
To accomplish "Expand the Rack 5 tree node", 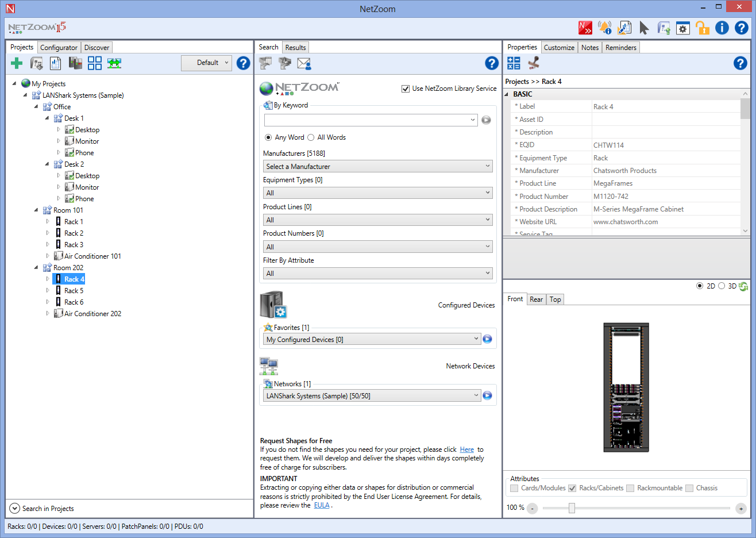I will [x=48, y=290].
